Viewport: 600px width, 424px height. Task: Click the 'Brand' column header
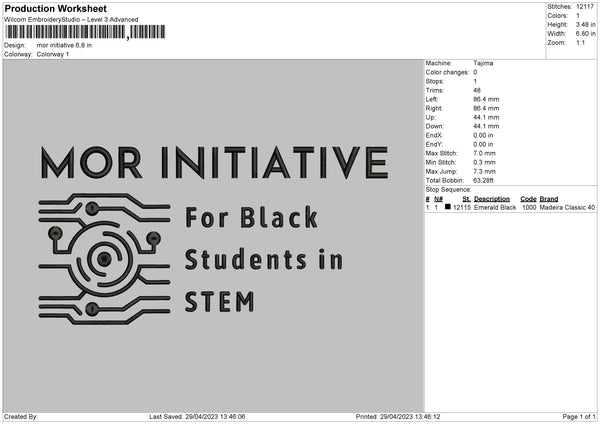[549, 199]
